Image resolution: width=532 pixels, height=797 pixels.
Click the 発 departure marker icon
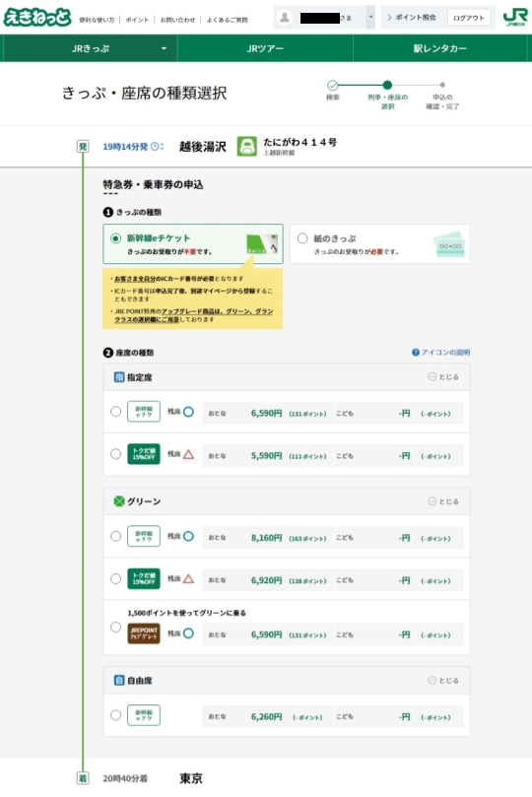[x=83, y=147]
